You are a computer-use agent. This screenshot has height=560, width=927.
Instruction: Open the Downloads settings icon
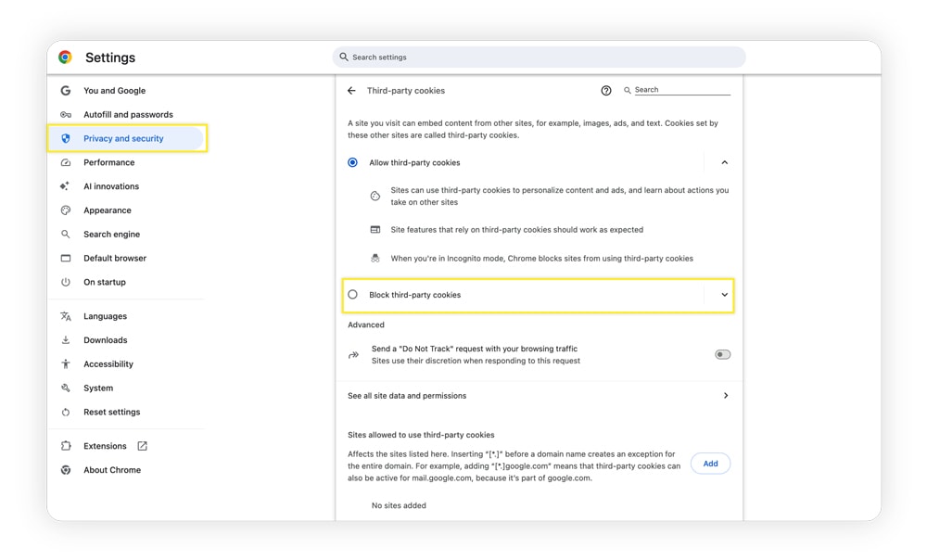tap(66, 340)
